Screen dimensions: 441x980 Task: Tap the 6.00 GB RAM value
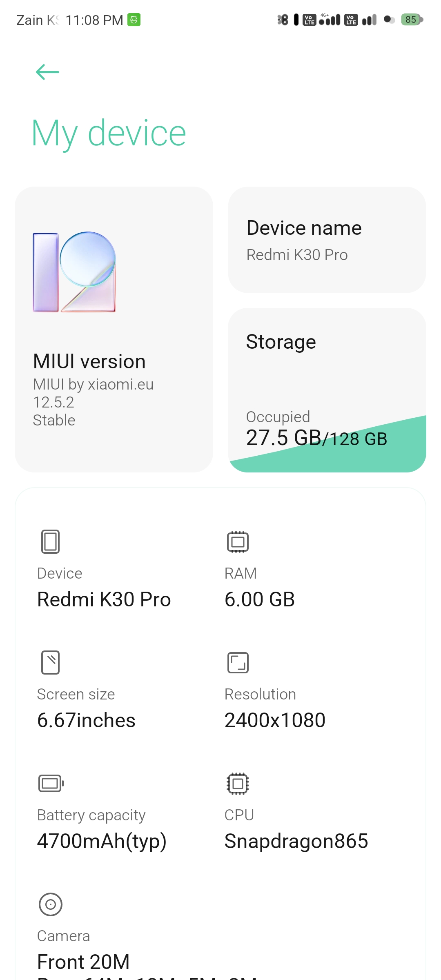click(259, 599)
